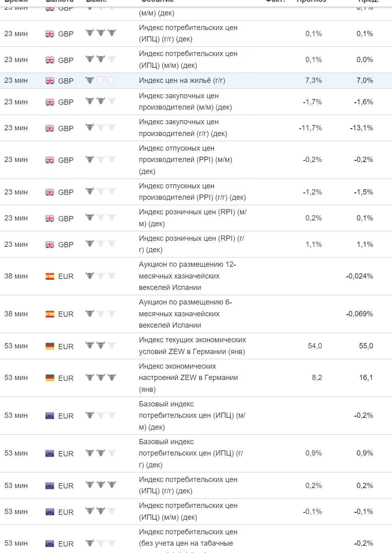The image size is (392, 553).
Task: Click forecast value 54,0 in ZEW row
Action: pyautogui.click(x=315, y=346)
